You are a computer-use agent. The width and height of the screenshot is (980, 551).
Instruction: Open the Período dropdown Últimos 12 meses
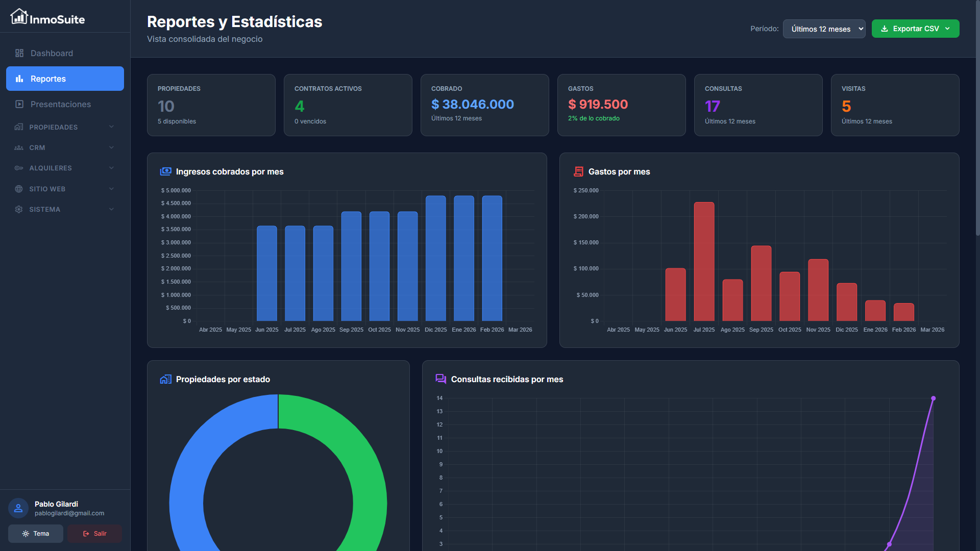(824, 29)
